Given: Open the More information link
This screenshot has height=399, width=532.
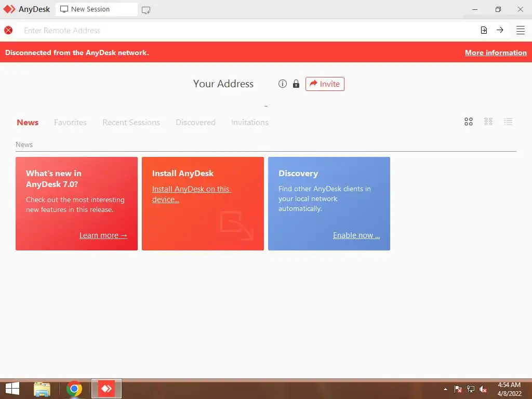Looking at the screenshot, I should tap(496, 52).
